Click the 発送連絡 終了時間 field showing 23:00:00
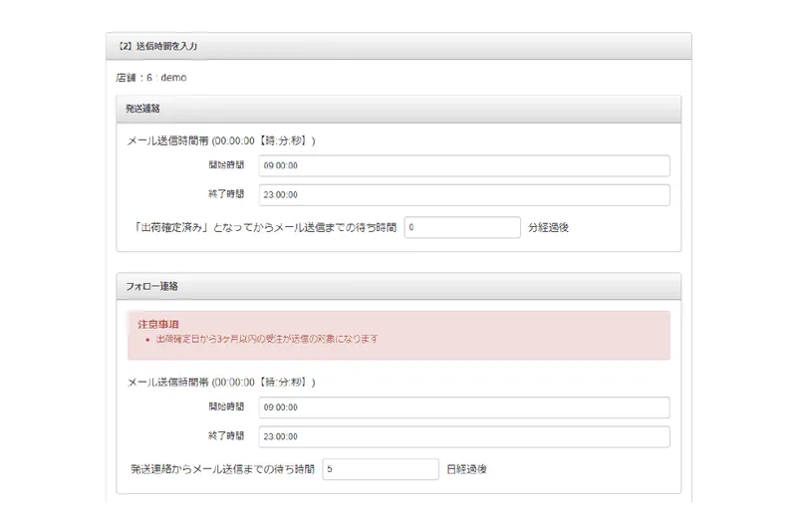The width and height of the screenshot is (797, 532). (464, 195)
